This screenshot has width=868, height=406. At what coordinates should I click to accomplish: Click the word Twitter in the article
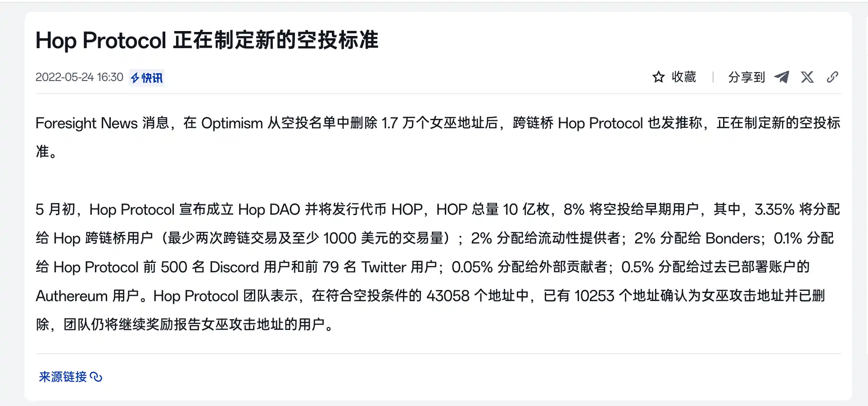click(x=384, y=267)
